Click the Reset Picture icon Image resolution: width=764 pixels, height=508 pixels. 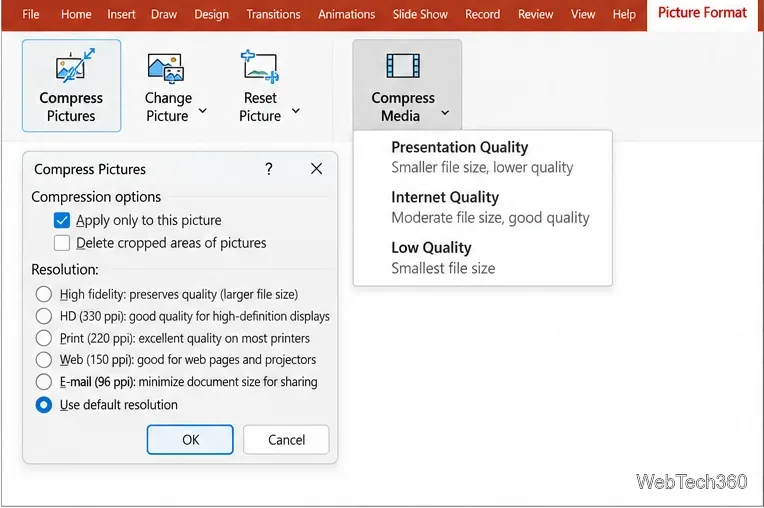[x=260, y=66]
